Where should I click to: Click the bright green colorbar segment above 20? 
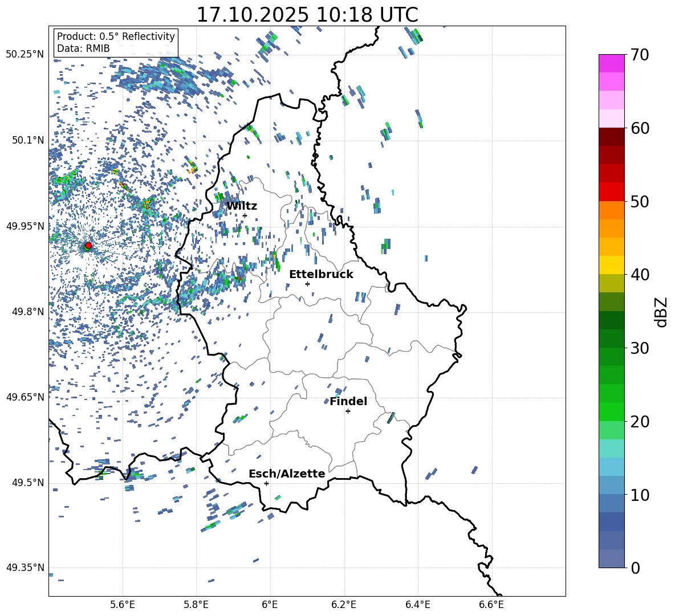point(612,411)
